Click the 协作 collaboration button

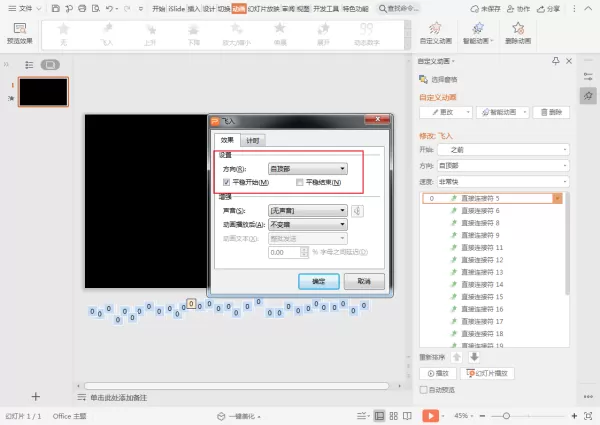518,9
